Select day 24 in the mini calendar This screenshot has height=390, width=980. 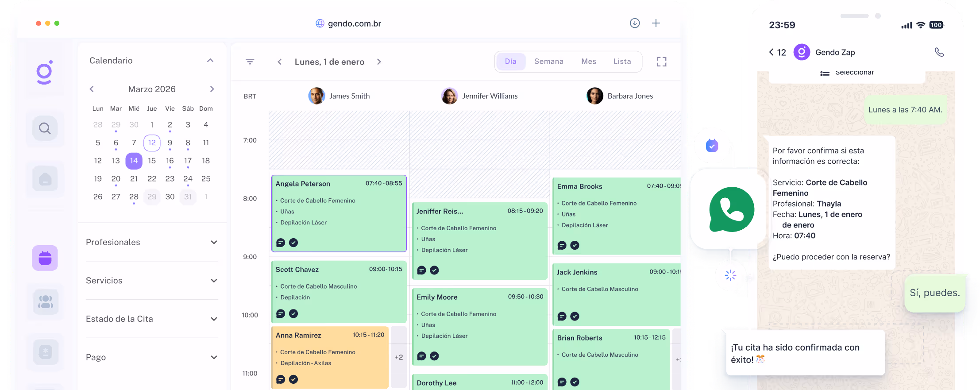[188, 179]
